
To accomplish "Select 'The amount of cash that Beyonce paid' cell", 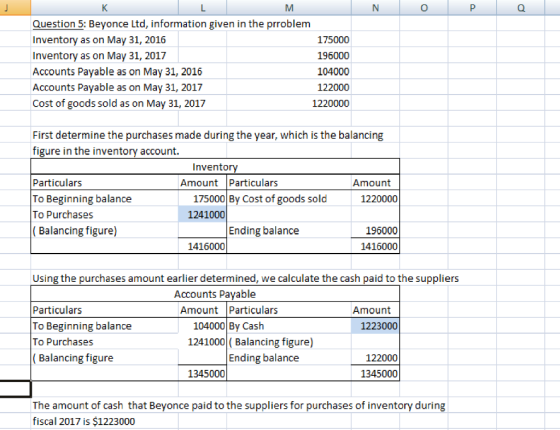I will coord(239,406).
